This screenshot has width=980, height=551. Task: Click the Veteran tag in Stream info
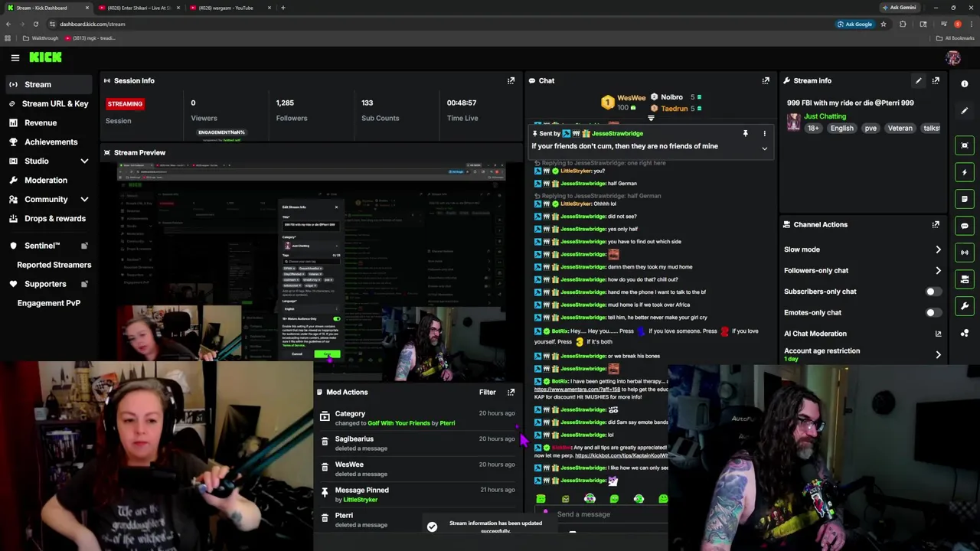coord(900,129)
